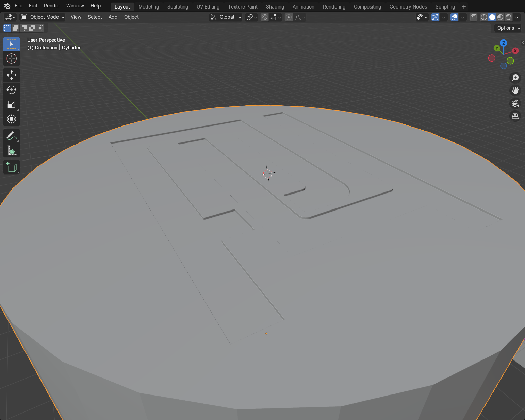This screenshot has width=525, height=420.
Task: Set invert selection mode icon
Action: (x=32, y=28)
